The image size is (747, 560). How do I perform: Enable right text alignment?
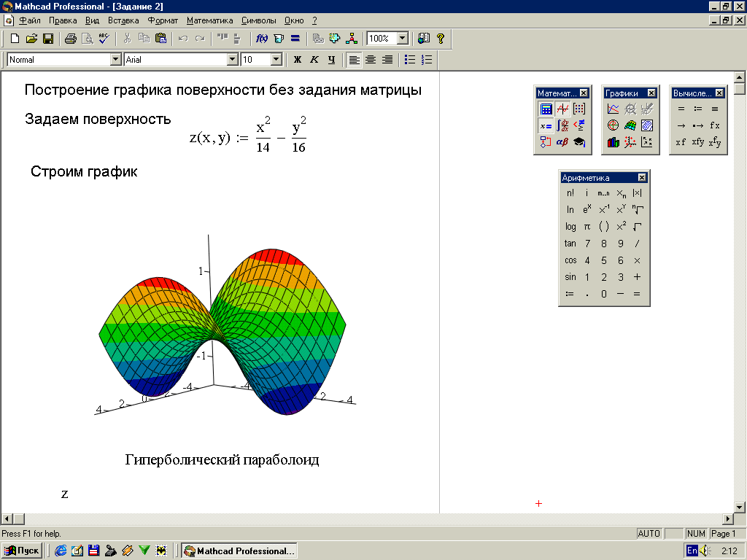point(387,60)
